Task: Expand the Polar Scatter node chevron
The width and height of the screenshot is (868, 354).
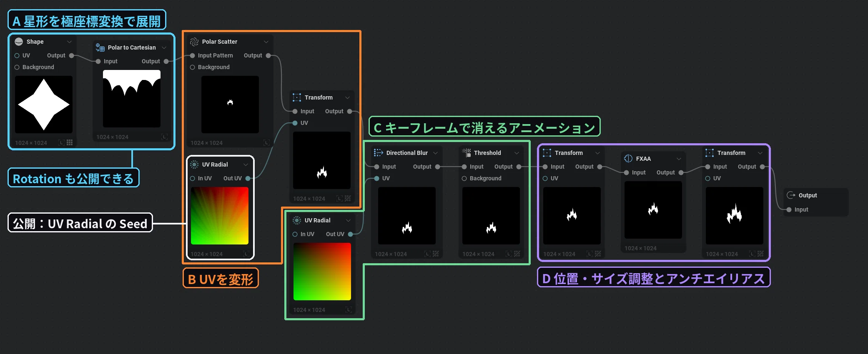Action: click(266, 42)
